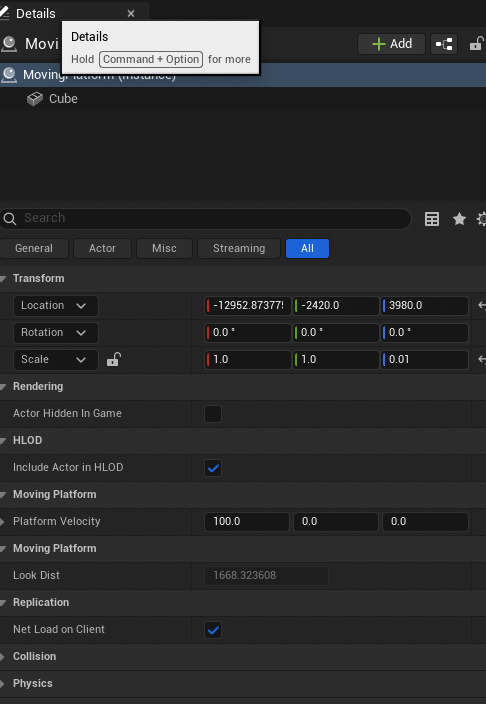Open the Rotation type dropdown

pyautogui.click(x=56, y=333)
